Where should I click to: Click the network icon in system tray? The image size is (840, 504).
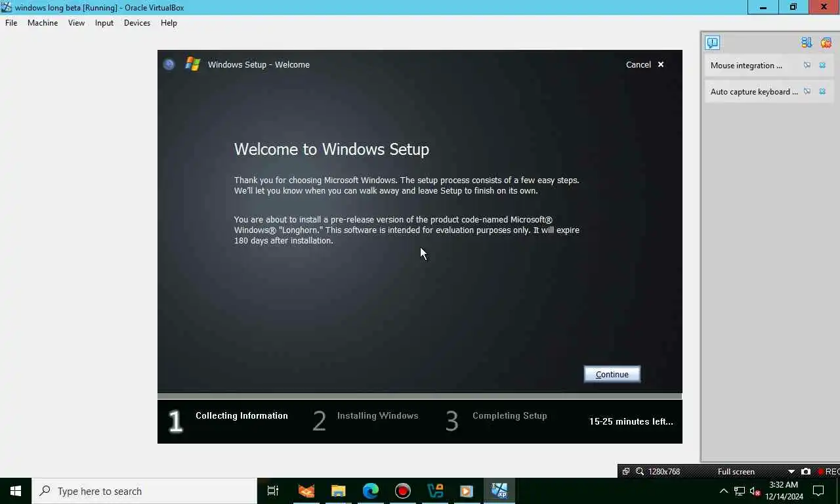pos(740,491)
